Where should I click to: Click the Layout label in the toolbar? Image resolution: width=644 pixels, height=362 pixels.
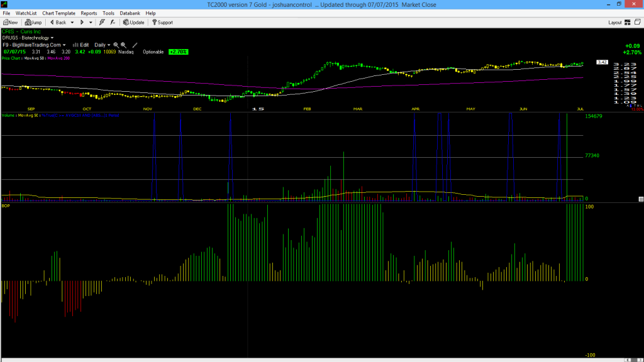[615, 23]
